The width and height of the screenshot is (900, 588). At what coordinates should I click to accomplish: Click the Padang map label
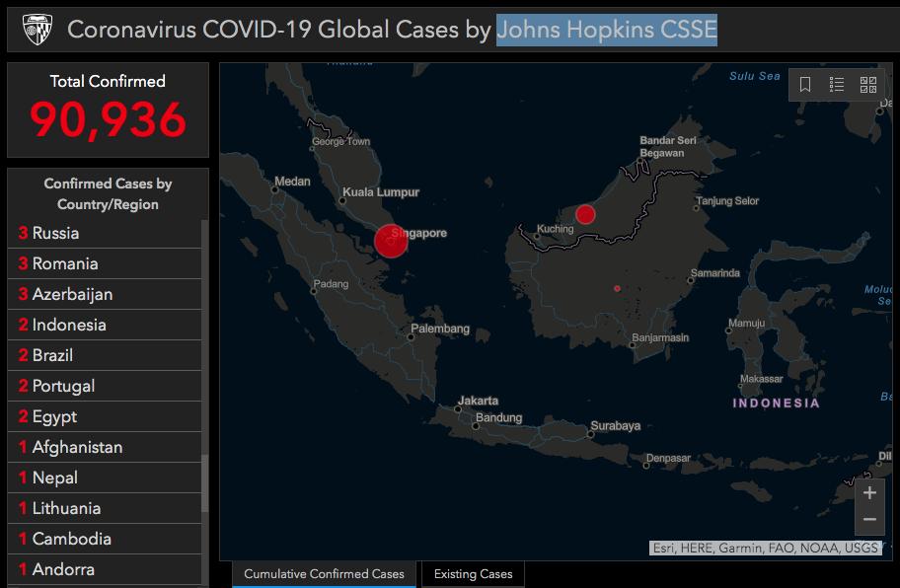point(331,284)
